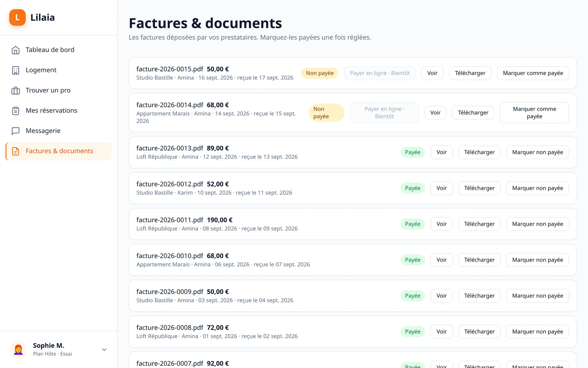Open Mes réservations page
The image size is (588, 368).
pyautogui.click(x=59, y=111)
